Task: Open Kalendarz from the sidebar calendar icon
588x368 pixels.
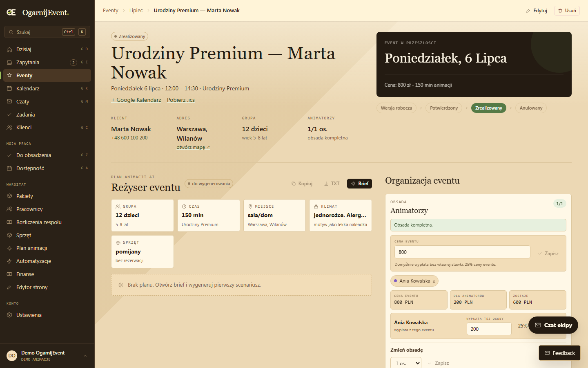Action: pyautogui.click(x=9, y=88)
